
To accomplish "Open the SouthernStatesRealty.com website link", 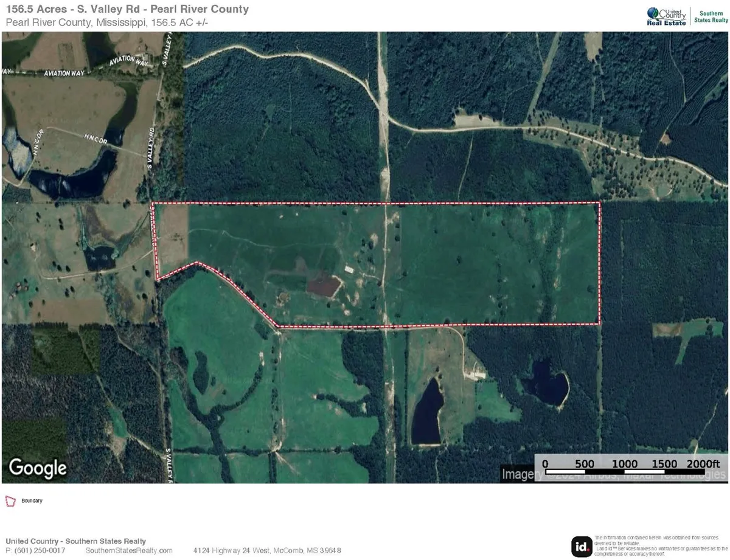I will click(129, 550).
